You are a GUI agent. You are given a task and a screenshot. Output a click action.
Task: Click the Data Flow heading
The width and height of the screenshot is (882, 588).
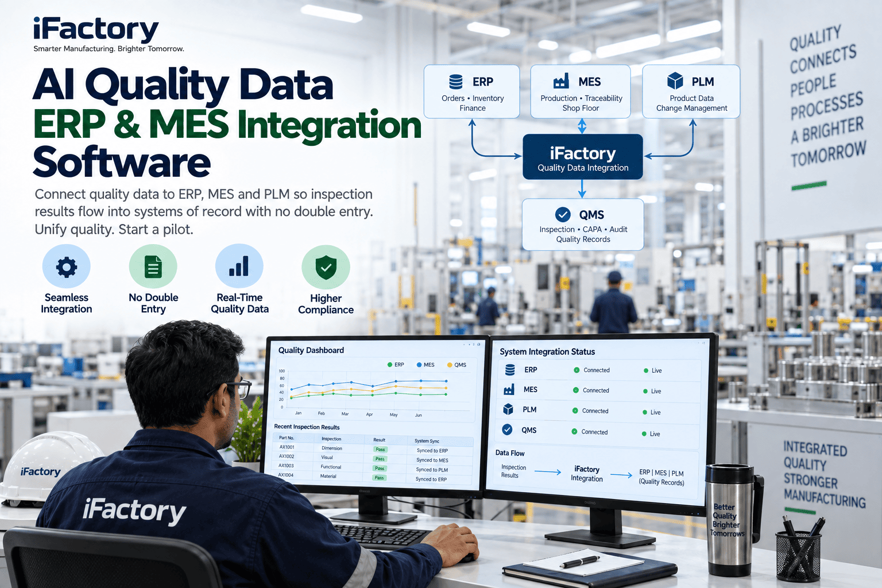coord(510,453)
